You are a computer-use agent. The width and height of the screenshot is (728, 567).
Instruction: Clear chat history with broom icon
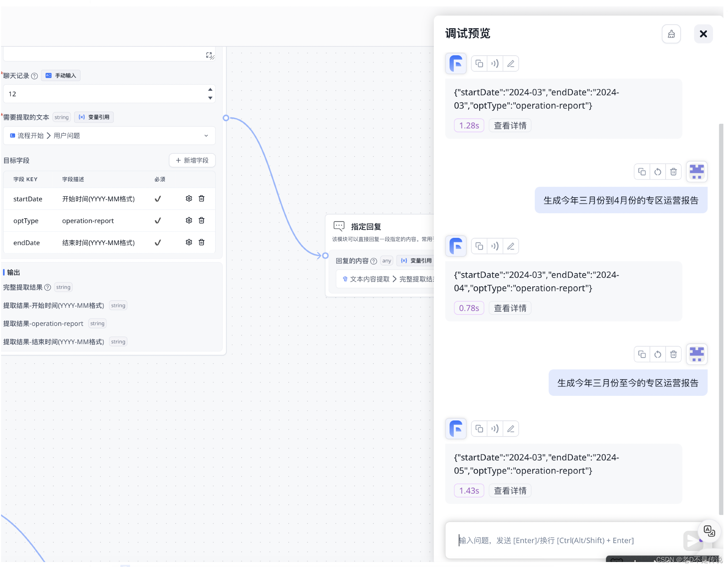pos(671,34)
